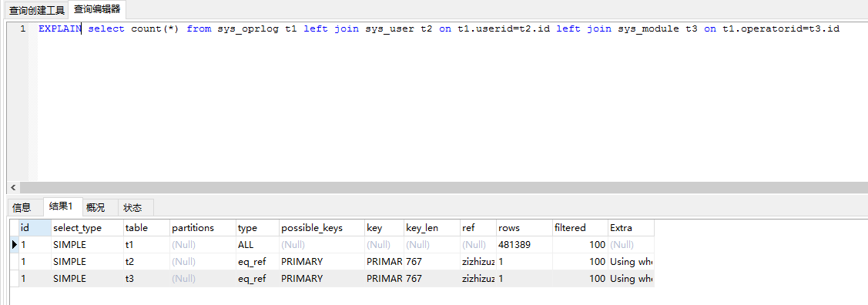The image size is (868, 305).
Task: Click the editor horizontal scrollbar track
Action: (443, 188)
